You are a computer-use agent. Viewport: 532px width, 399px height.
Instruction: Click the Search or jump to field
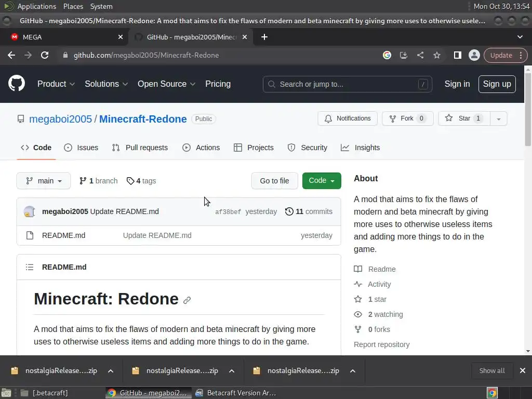pyautogui.click(x=348, y=84)
